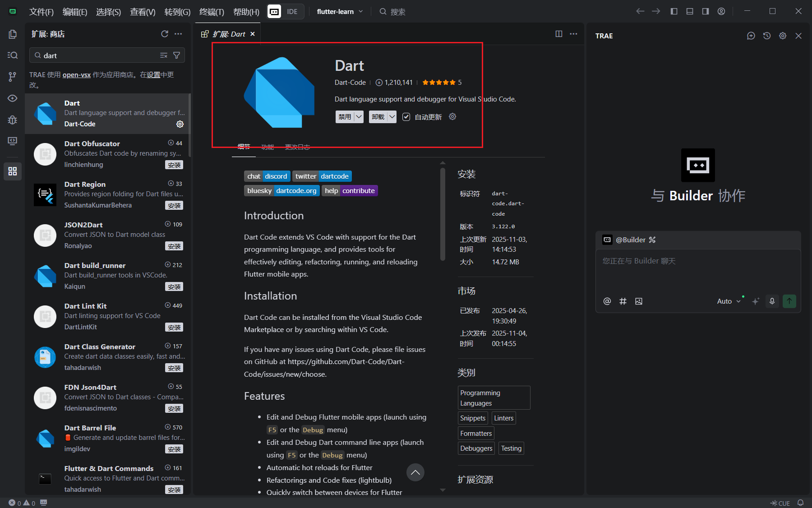The width and height of the screenshot is (812, 508).
Task: Open the 编辑(E) menu
Action: 75,12
